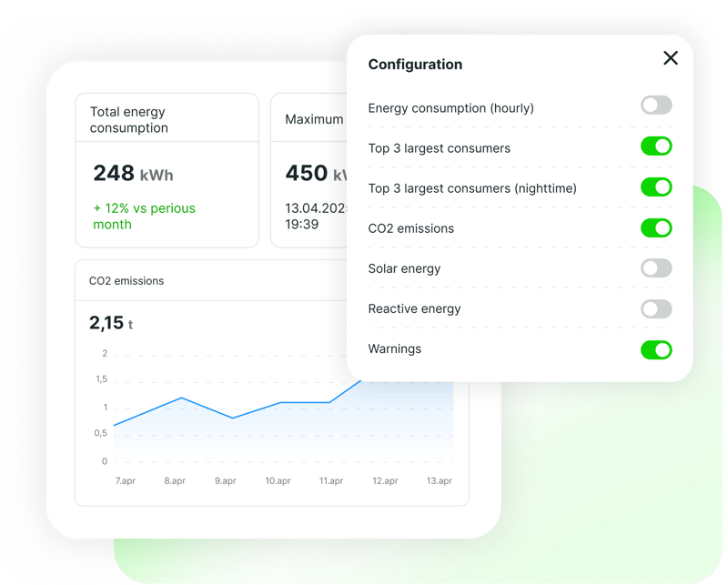Turn off Top 3 largest consumers (nighttime) switch

(656, 187)
